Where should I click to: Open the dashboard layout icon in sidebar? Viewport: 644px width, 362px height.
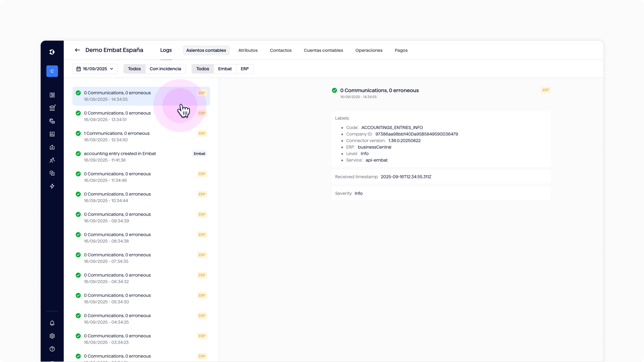tap(52, 95)
